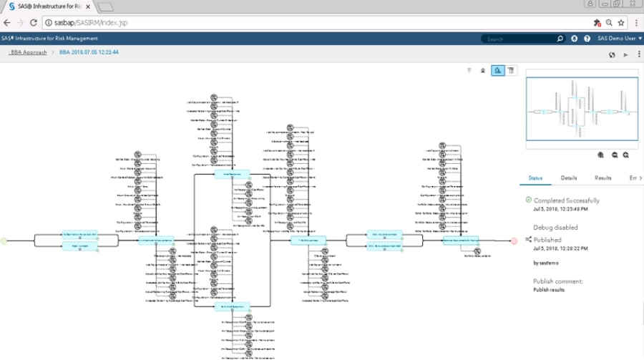The image size is (644, 360).
Task: Open the red extension icon in the address bar
Action: 597,23
